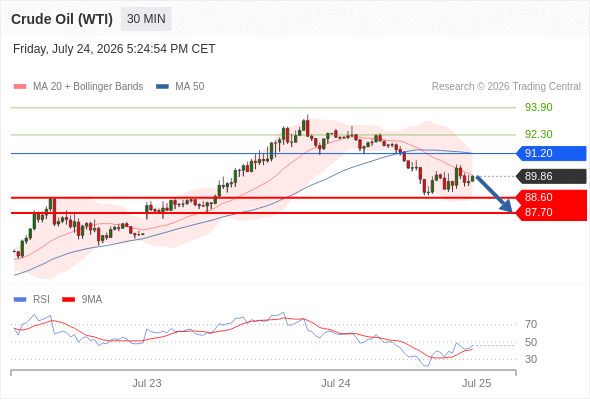This screenshot has height=400, width=590.
Task: Click the red MA 20 legend swatch
Action: 20,87
